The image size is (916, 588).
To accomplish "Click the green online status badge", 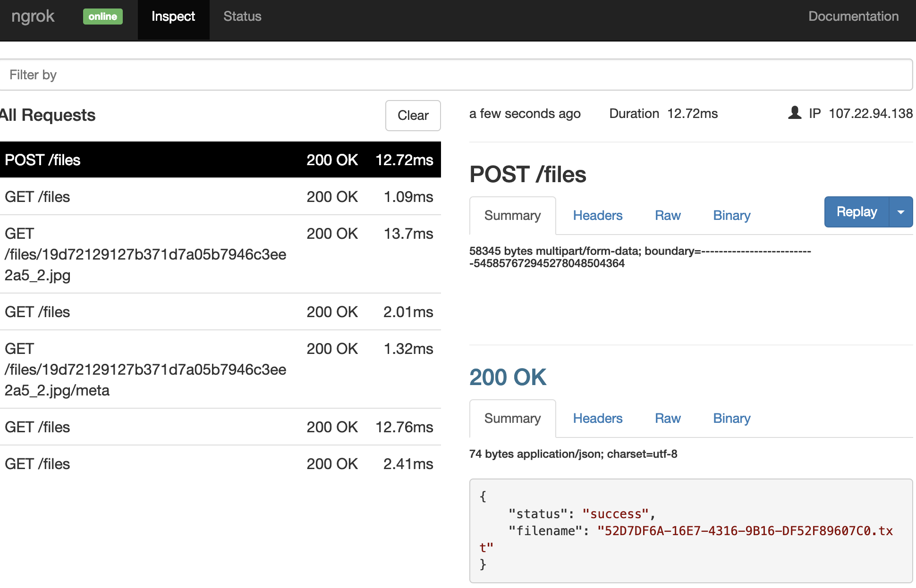I will coord(103,17).
